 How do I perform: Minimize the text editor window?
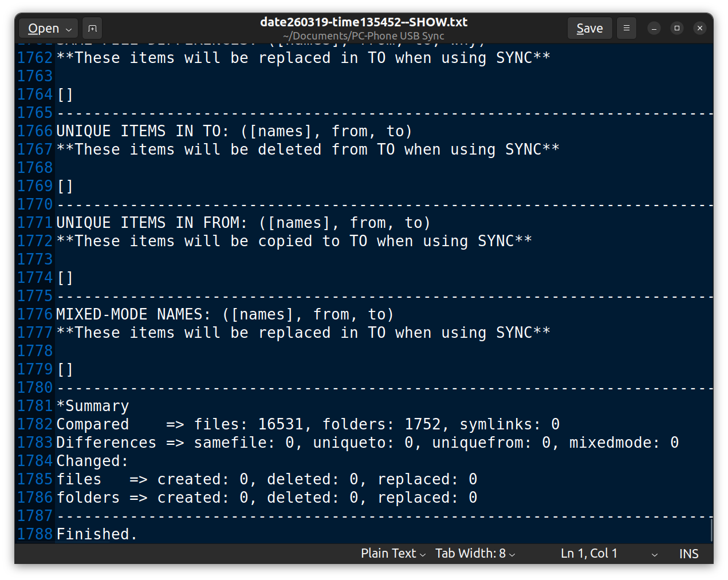pyautogui.click(x=654, y=28)
